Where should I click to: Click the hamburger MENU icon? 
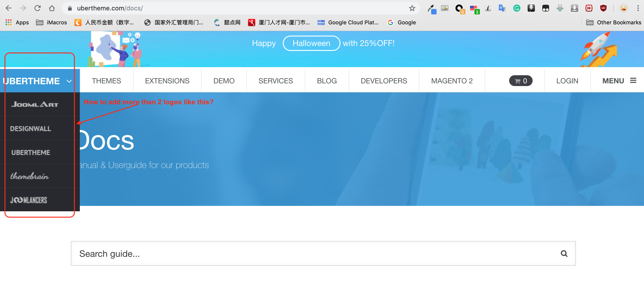pyautogui.click(x=633, y=81)
